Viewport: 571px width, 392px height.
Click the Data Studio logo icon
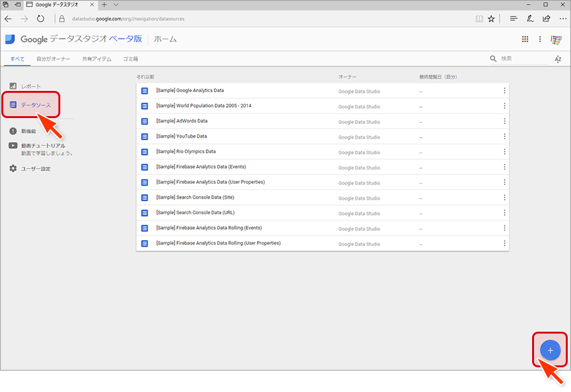[10, 40]
